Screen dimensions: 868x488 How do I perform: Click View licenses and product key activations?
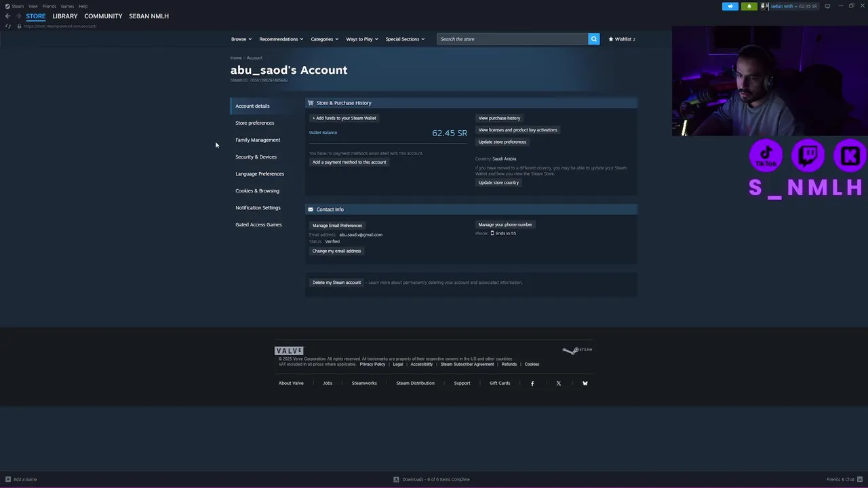[517, 129]
